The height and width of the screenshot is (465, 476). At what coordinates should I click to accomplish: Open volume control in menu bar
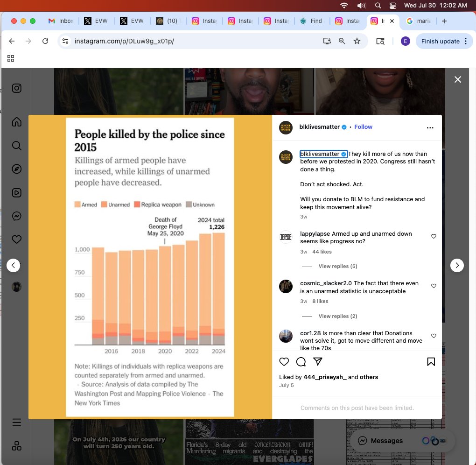(361, 6)
